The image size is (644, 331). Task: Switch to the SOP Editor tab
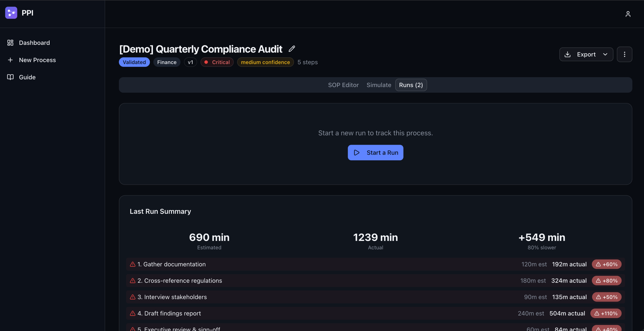[x=343, y=85]
